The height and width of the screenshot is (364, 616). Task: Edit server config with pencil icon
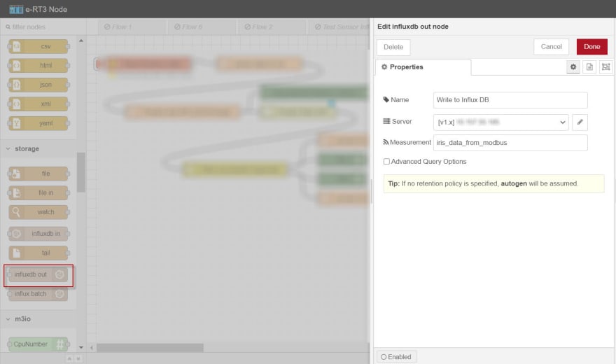tap(580, 122)
